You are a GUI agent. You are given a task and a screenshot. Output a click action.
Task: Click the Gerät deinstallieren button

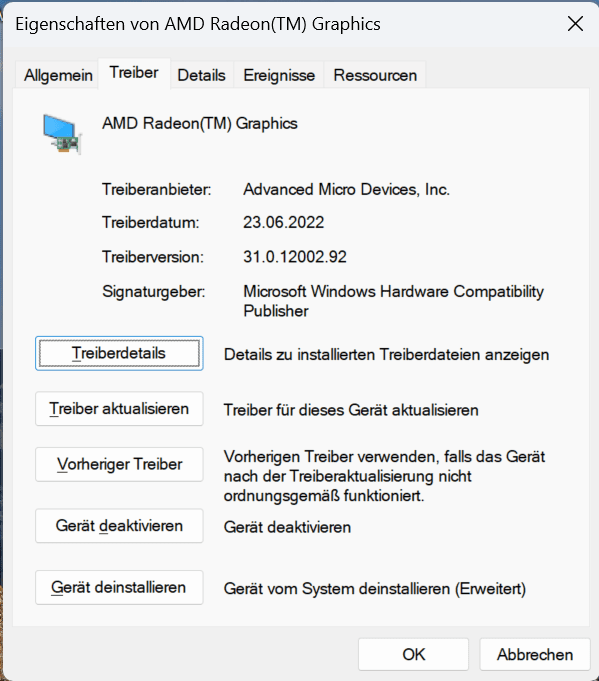click(x=119, y=588)
